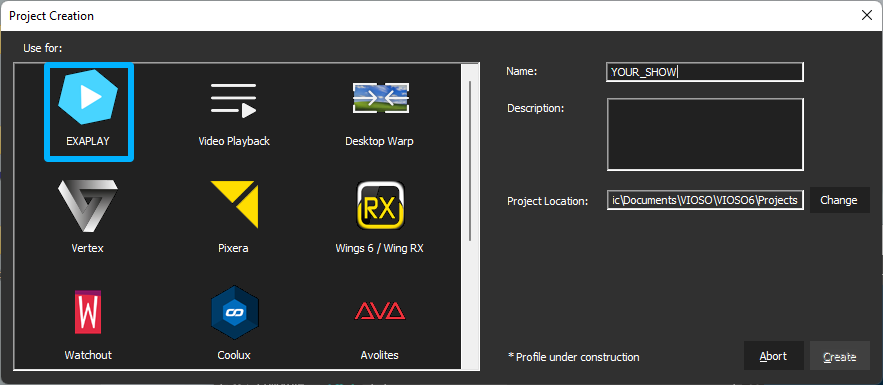This screenshot has width=883, height=385.
Task: Click the "Watchout" label text
Action: coord(88,355)
